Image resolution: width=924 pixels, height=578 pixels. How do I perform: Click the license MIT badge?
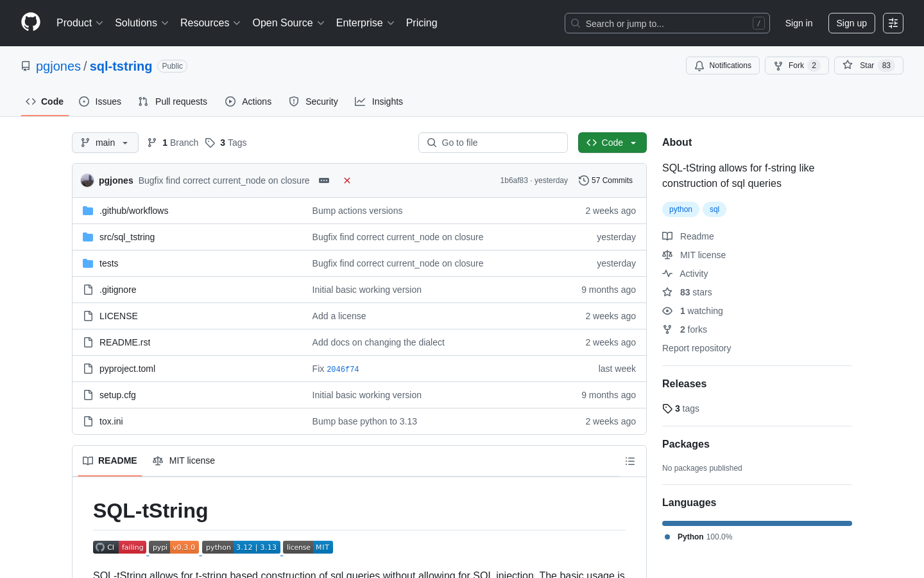(308, 547)
